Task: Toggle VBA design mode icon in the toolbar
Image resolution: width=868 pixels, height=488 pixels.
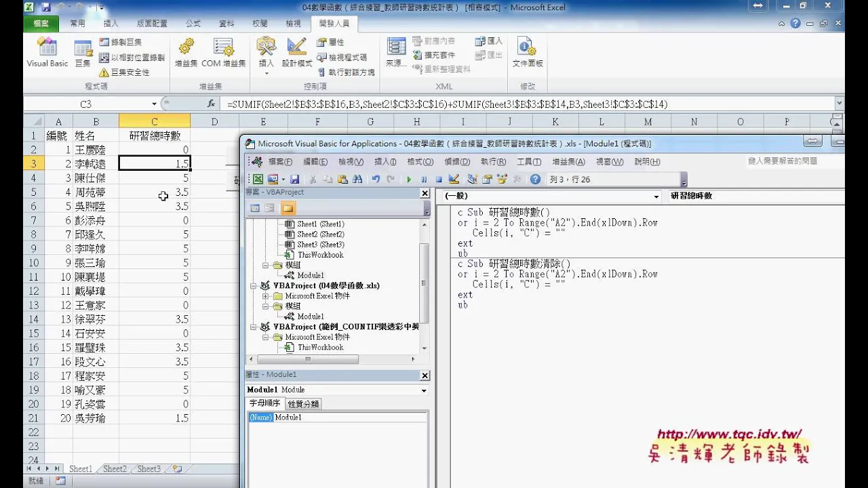Action: (x=454, y=180)
